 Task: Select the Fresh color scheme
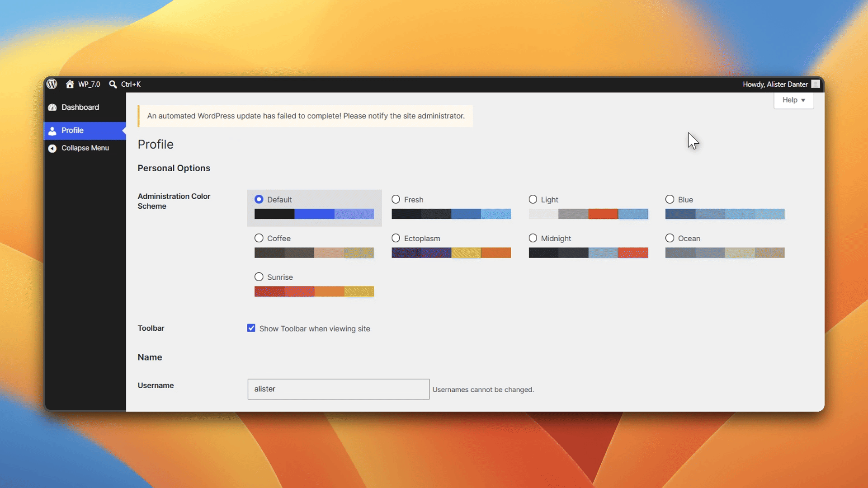click(x=396, y=199)
